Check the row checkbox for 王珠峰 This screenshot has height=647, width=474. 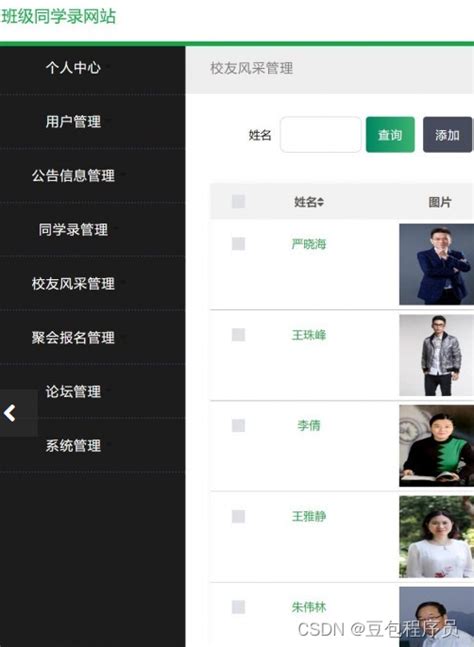(238, 335)
